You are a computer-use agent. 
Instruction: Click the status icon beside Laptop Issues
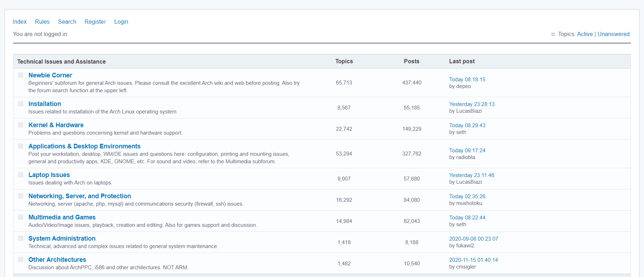tap(21, 175)
